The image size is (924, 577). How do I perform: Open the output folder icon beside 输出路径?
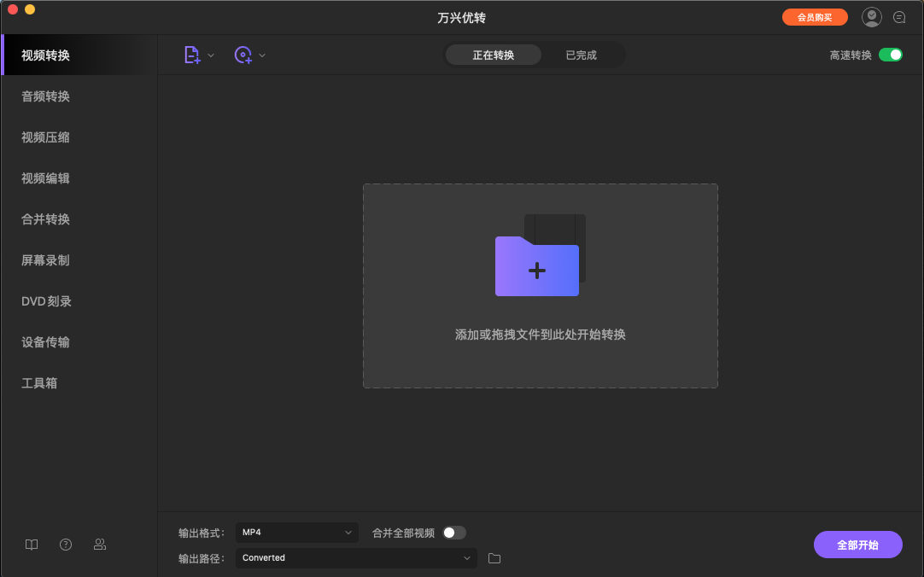click(x=494, y=557)
